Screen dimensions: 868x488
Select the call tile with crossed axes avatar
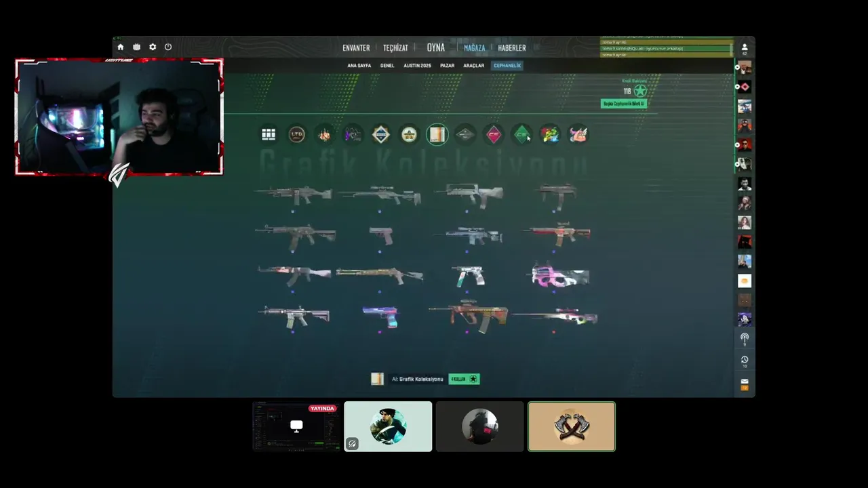(572, 426)
